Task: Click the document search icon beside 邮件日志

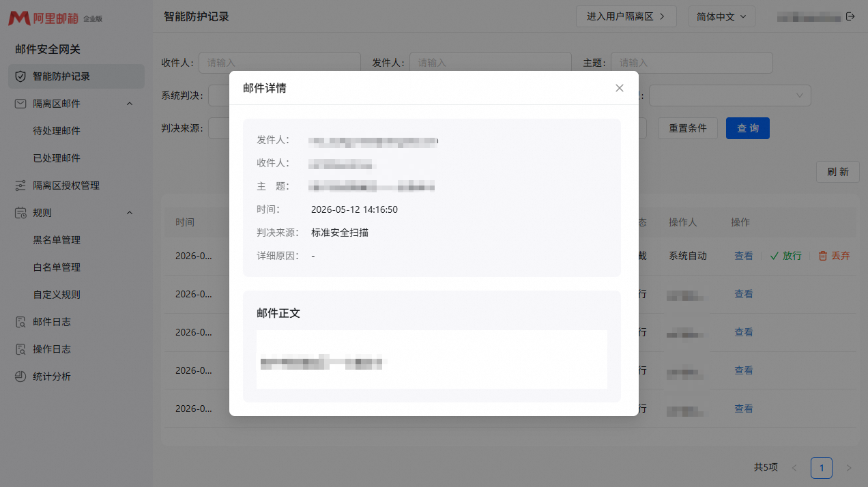Action: tap(20, 322)
